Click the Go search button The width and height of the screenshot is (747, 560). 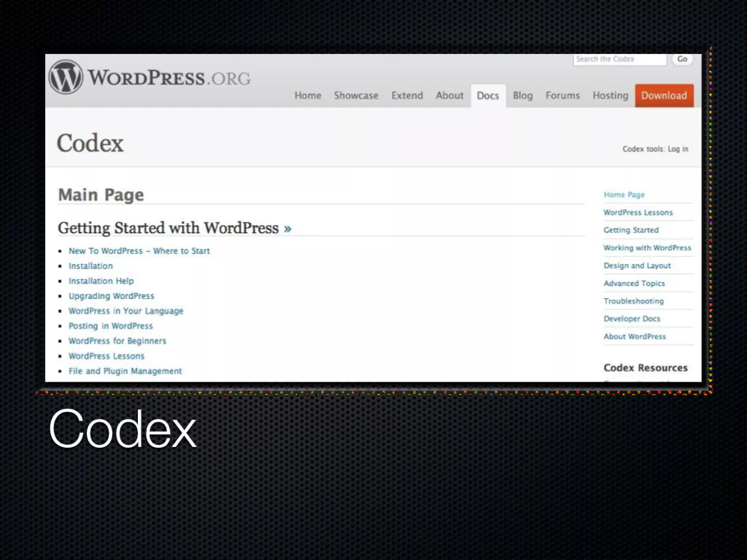[682, 59]
